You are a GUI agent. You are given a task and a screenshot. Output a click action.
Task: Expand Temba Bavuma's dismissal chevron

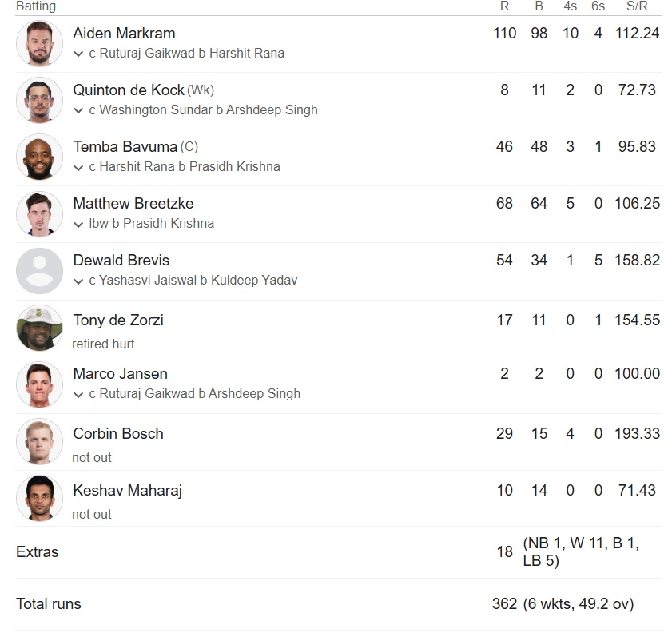coord(78,167)
